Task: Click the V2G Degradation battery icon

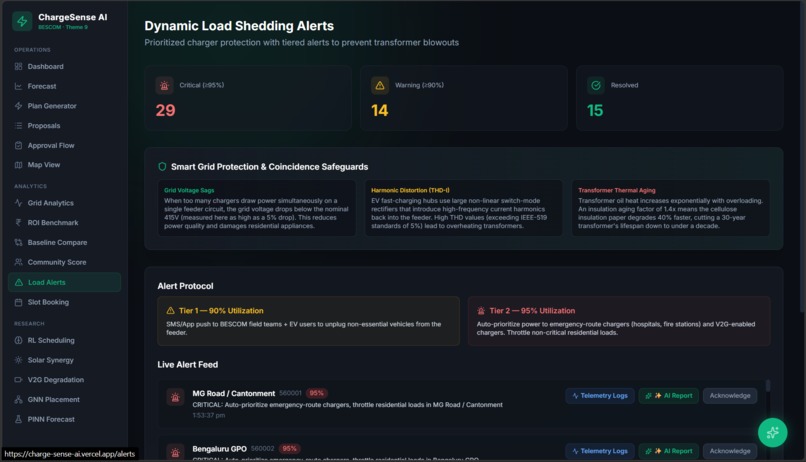Action: (19, 380)
